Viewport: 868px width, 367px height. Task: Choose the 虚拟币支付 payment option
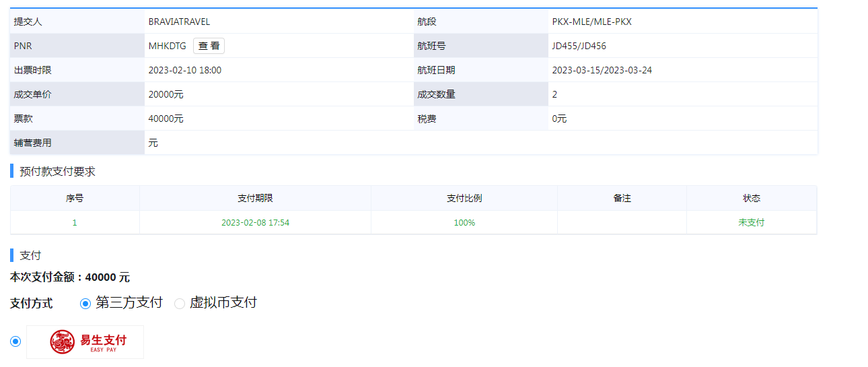[x=180, y=303]
